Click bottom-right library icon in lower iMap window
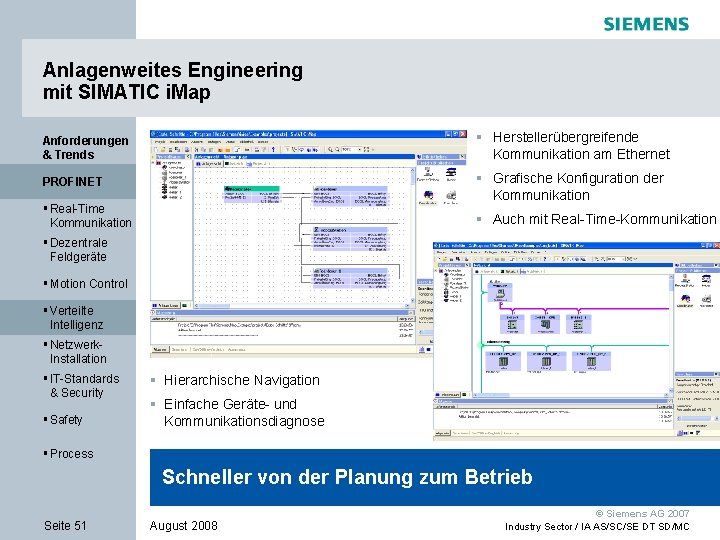Screen dimensions: 720x540 tap(707, 300)
